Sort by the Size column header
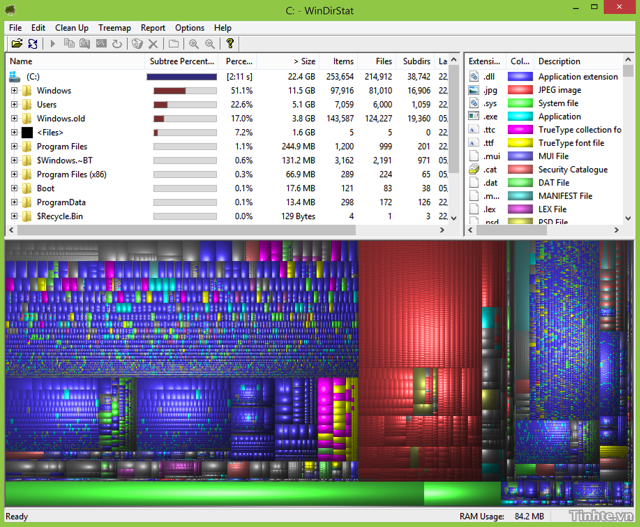The width and height of the screenshot is (640, 527). [x=288, y=61]
